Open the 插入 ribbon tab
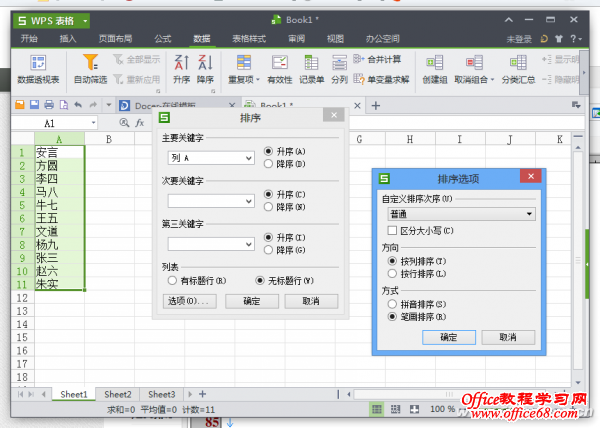 (68, 39)
